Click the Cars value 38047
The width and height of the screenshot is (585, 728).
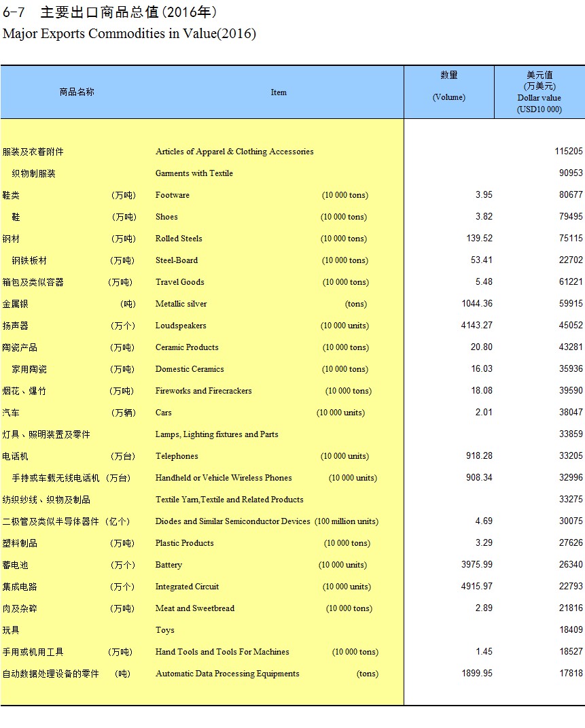click(x=571, y=413)
